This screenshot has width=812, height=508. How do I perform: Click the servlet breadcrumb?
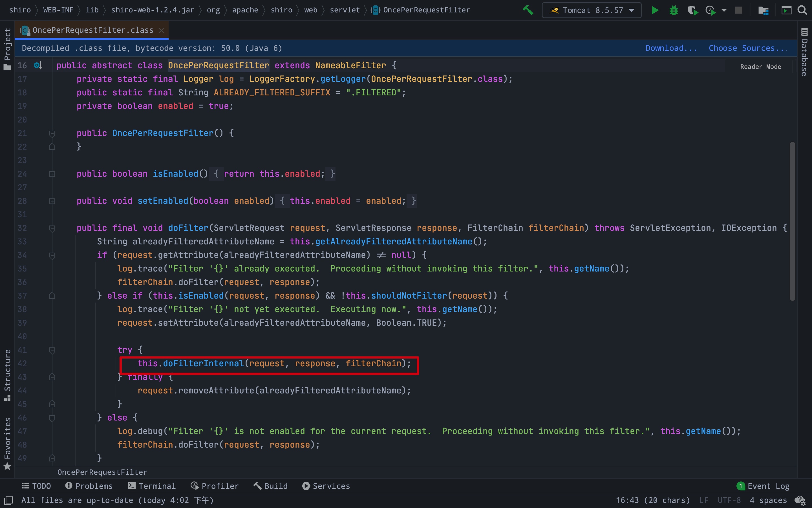point(345,10)
